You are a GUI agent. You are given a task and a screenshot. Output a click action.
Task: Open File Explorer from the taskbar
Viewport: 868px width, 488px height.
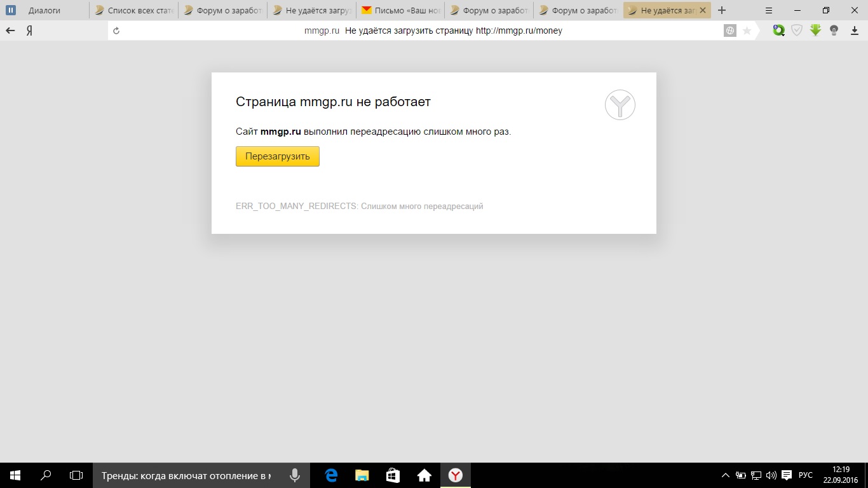362,475
